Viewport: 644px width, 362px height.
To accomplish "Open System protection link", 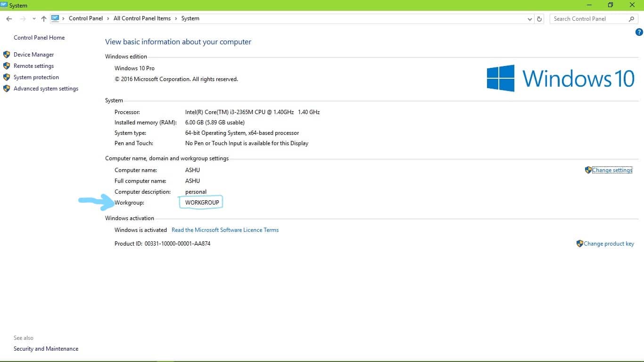I will [36, 77].
